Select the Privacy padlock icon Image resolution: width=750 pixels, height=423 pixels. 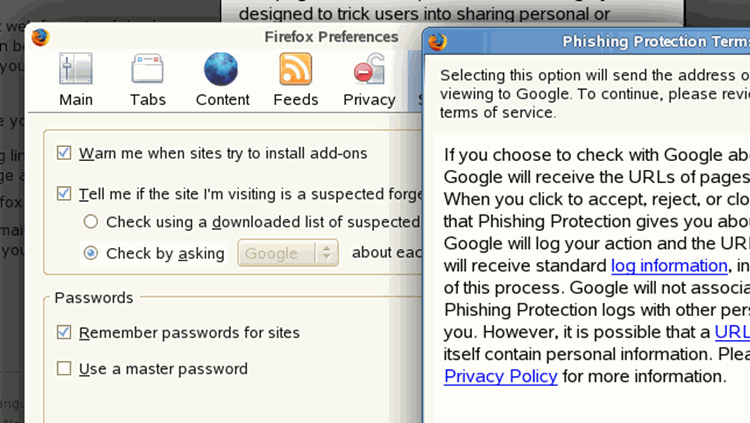(369, 69)
